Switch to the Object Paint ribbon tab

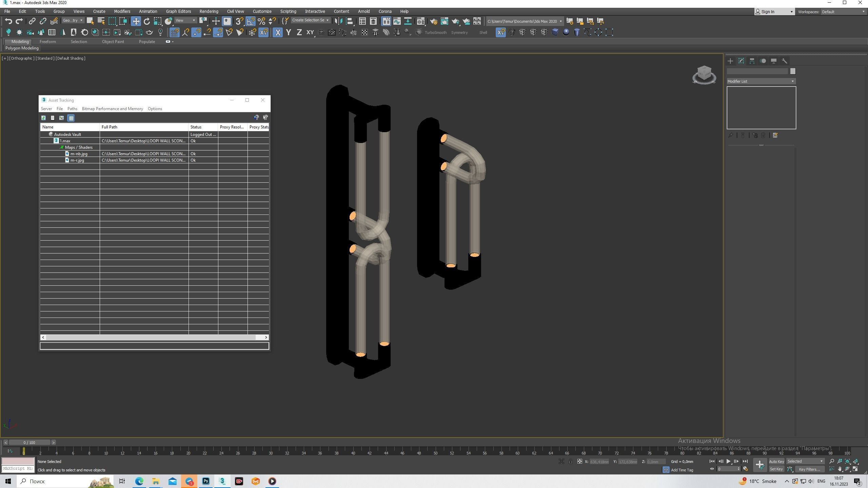coord(113,42)
